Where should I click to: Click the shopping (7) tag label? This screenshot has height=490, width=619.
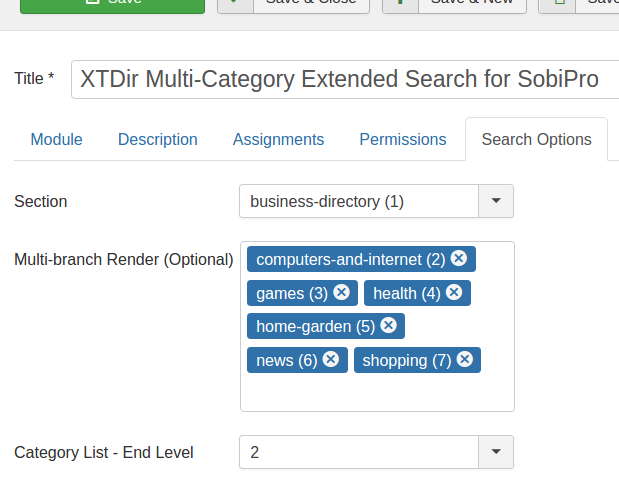407,361
